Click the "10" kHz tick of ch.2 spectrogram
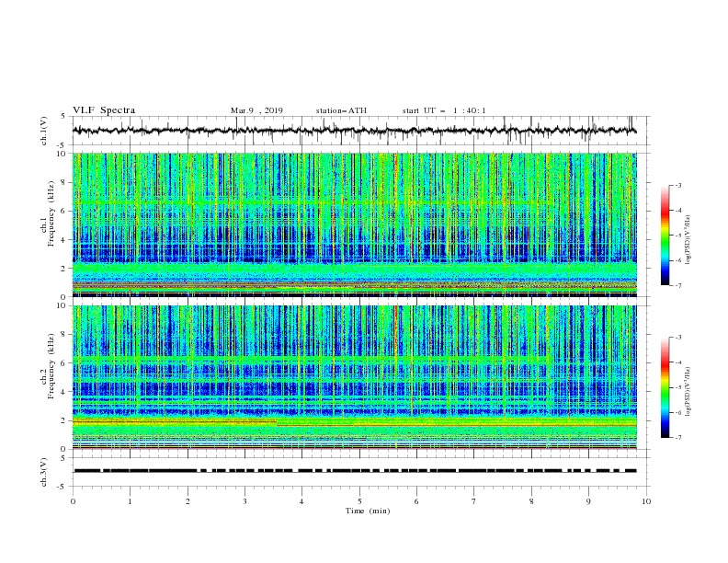This screenshot has height=563, width=728. tap(62, 305)
